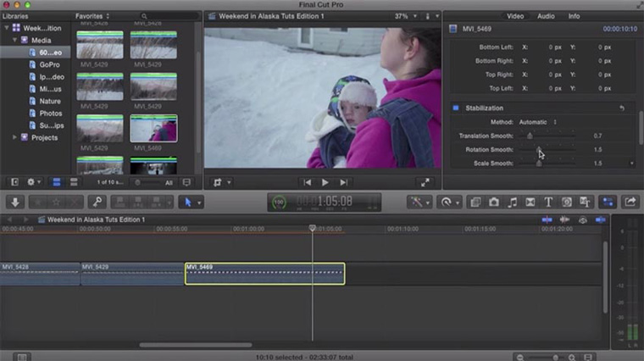
Task: Switch to the Audio inspector tab
Action: [546, 16]
